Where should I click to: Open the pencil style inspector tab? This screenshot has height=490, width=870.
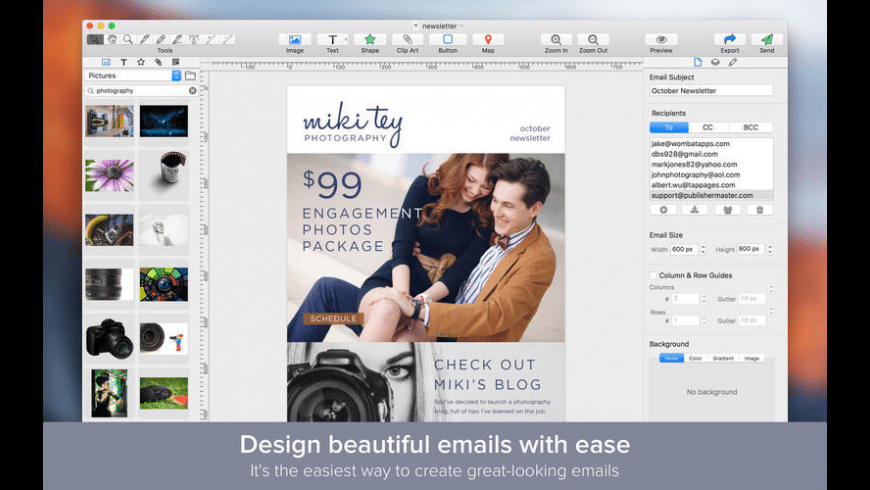(733, 62)
